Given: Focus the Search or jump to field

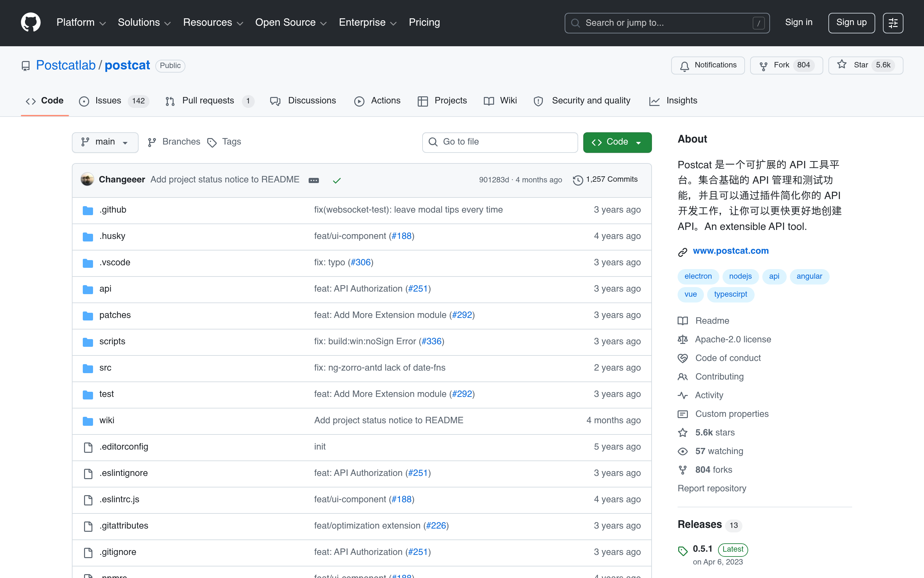Looking at the screenshot, I should point(667,23).
